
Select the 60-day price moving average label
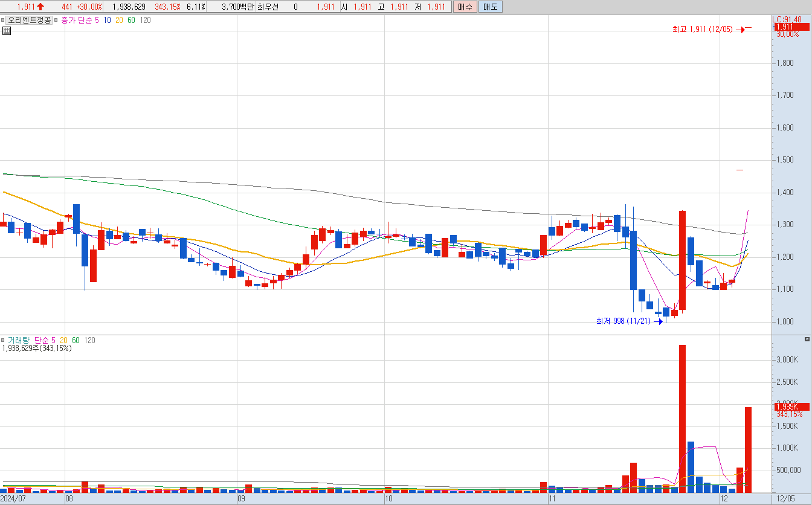[131, 20]
